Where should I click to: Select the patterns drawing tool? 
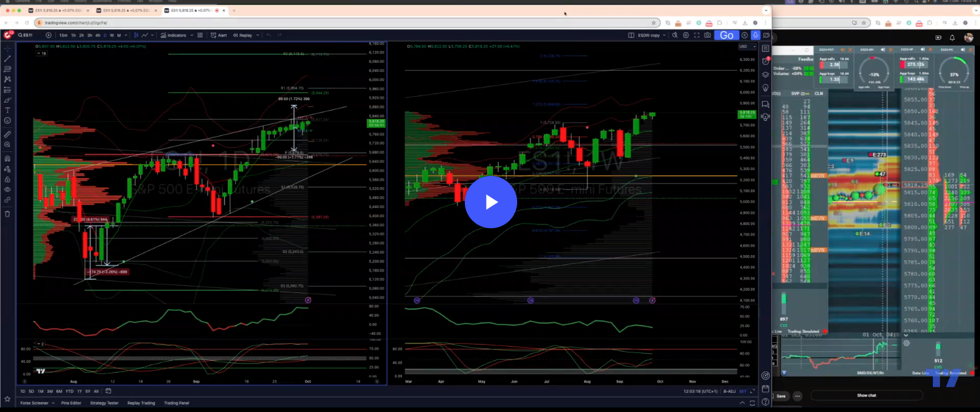pyautogui.click(x=8, y=79)
